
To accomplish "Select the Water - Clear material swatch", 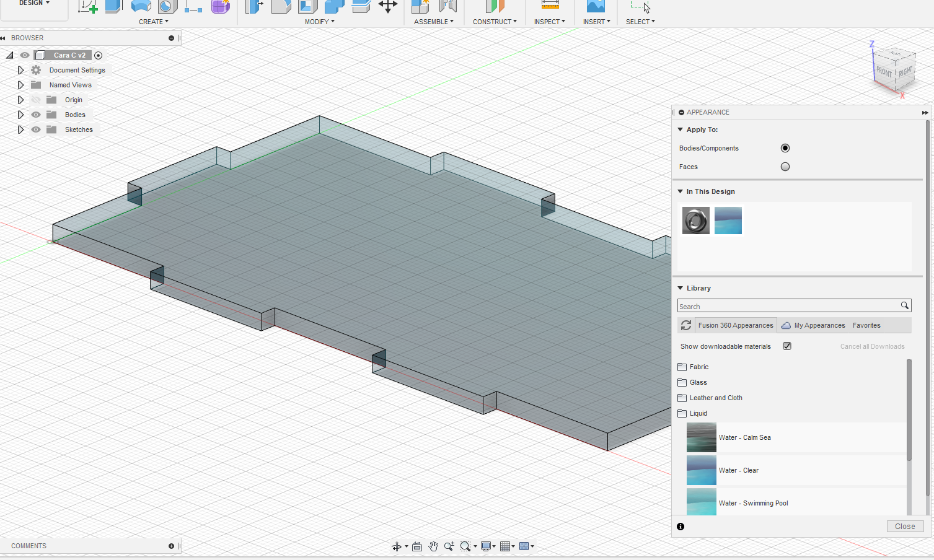I will [702, 470].
